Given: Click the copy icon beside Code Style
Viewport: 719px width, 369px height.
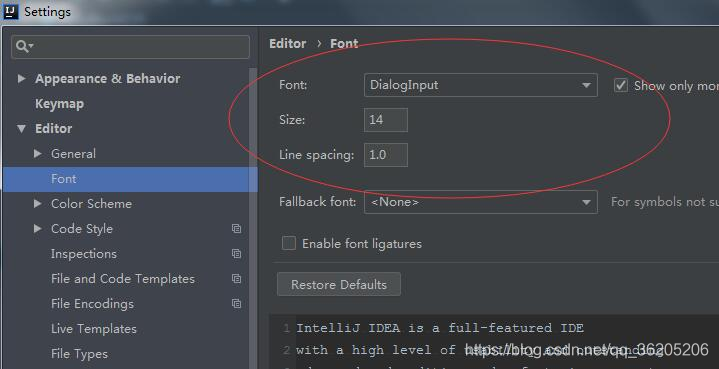Looking at the screenshot, I should pyautogui.click(x=237, y=228).
